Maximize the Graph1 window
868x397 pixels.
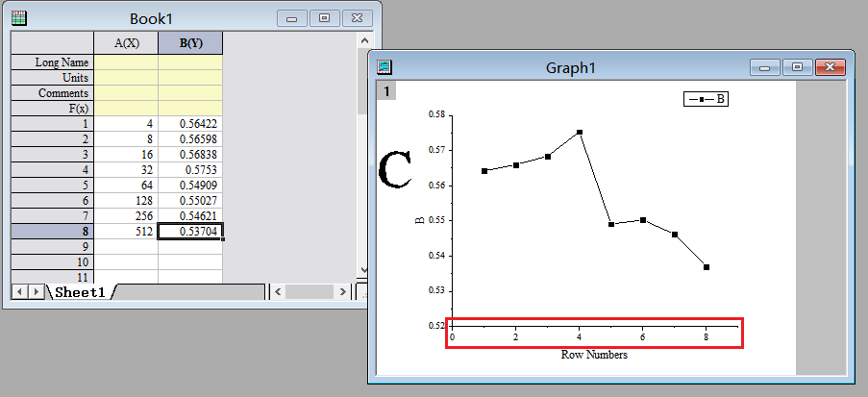pos(797,67)
